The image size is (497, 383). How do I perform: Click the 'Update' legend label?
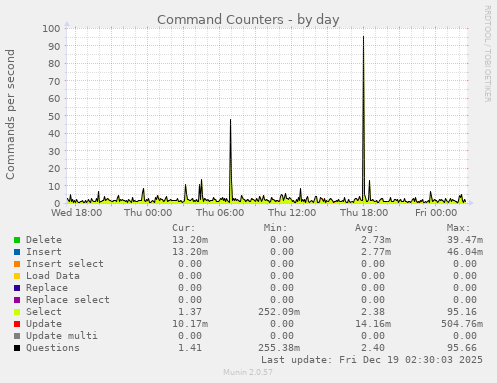point(44,324)
